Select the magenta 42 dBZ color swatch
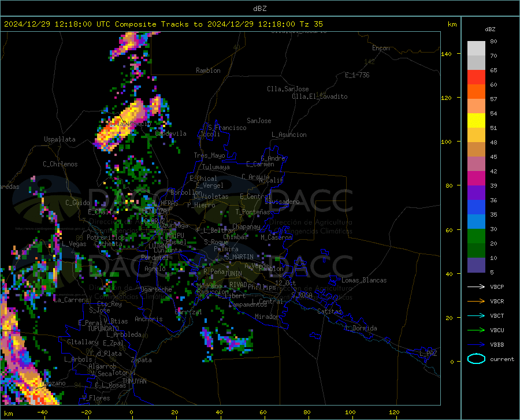The height and width of the screenshot is (420, 520). [x=476, y=179]
